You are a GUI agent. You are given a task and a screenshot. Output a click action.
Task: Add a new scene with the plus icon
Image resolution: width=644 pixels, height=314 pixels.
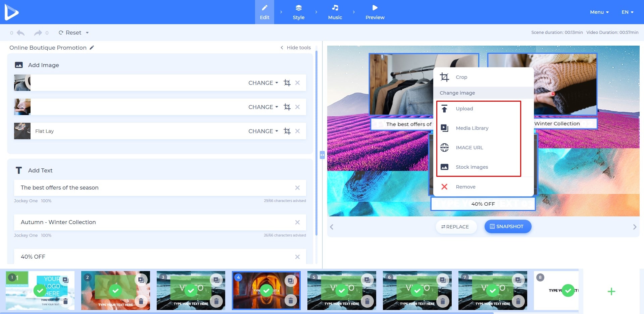coord(611,292)
